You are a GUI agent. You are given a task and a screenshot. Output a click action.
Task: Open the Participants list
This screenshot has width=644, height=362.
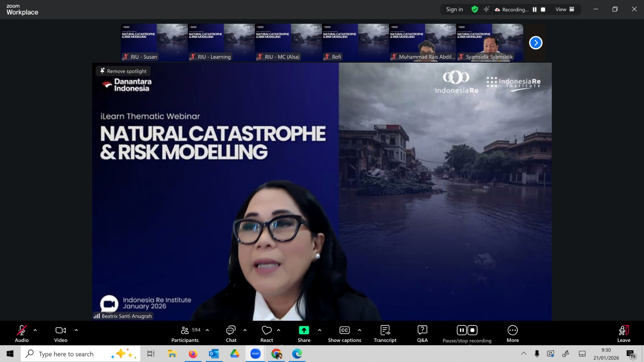(x=185, y=333)
